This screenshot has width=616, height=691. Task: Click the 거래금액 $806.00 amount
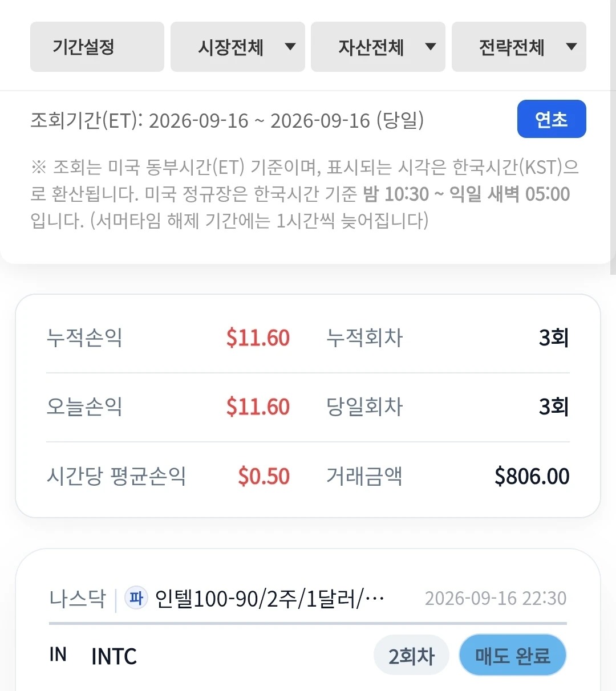tap(532, 477)
